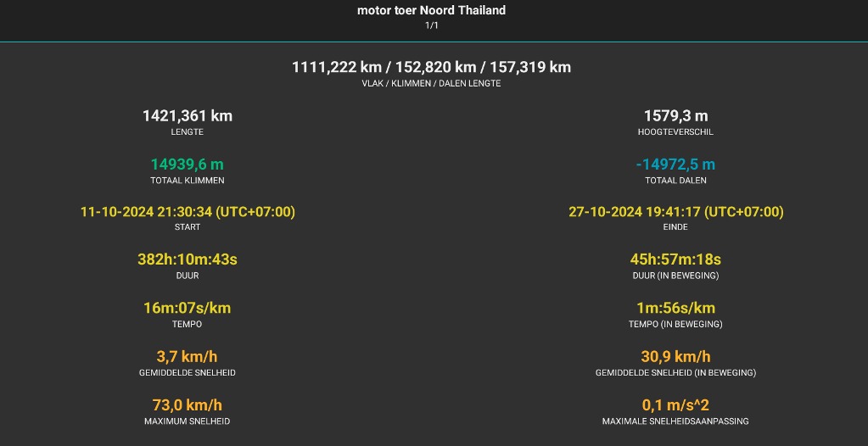Click the track title motor toer Noord Thailand
The image size is (868, 446).
click(x=431, y=10)
